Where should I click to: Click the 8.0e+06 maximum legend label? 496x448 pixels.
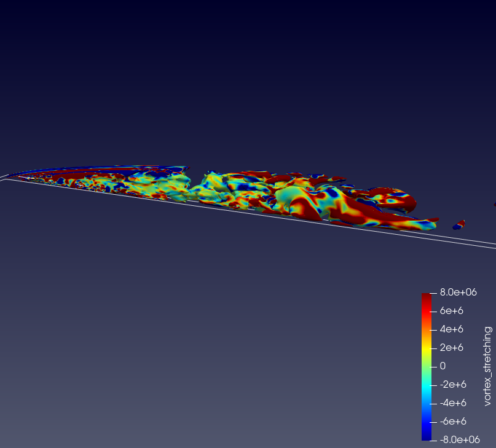(x=457, y=293)
